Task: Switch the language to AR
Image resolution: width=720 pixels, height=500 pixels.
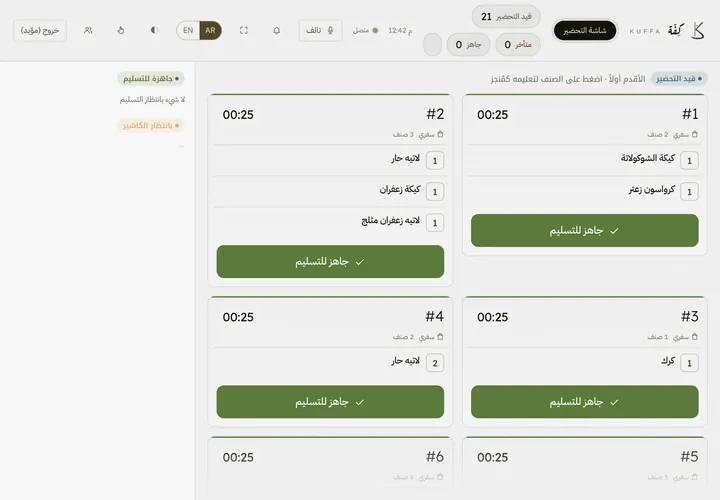Action: pos(210,30)
